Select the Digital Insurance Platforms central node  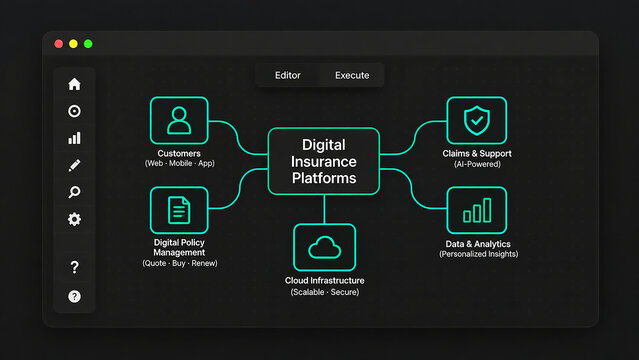(x=324, y=161)
